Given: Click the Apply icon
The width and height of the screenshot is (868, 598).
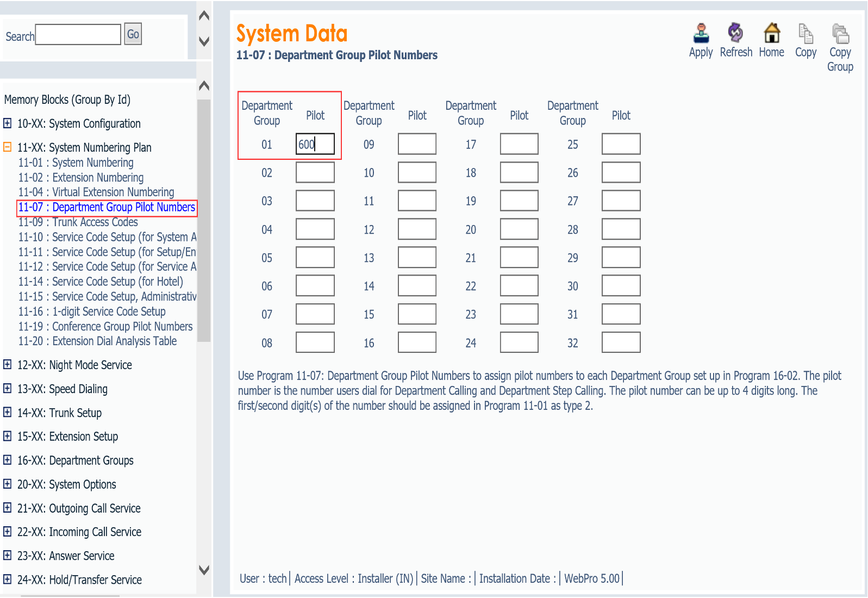Looking at the screenshot, I should coord(701,33).
